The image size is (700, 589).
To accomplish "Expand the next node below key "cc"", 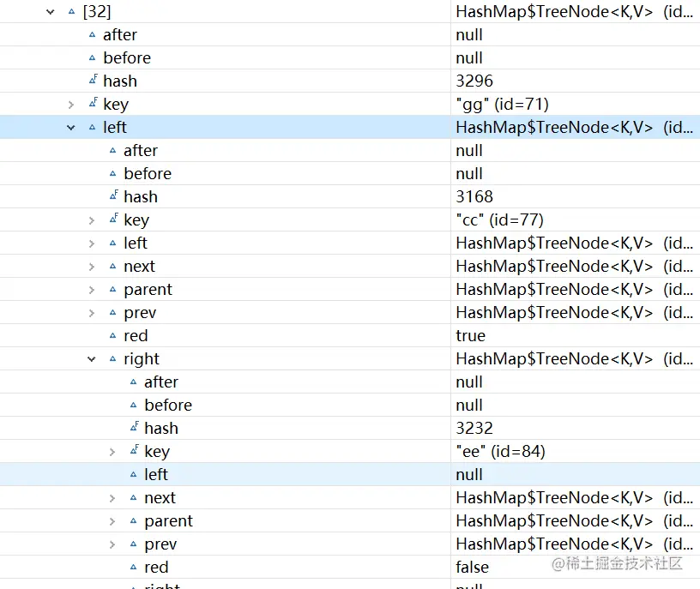I will pos(92,267).
